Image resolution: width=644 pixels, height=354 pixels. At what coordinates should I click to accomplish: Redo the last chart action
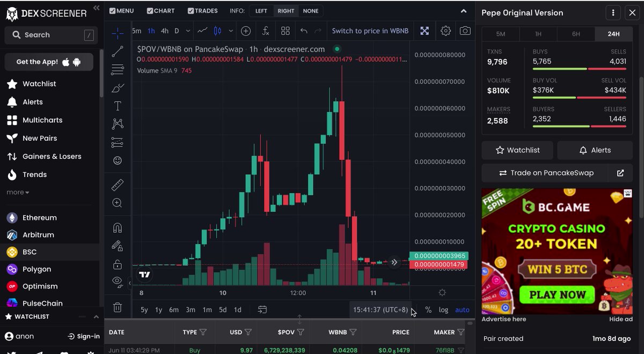(318, 31)
